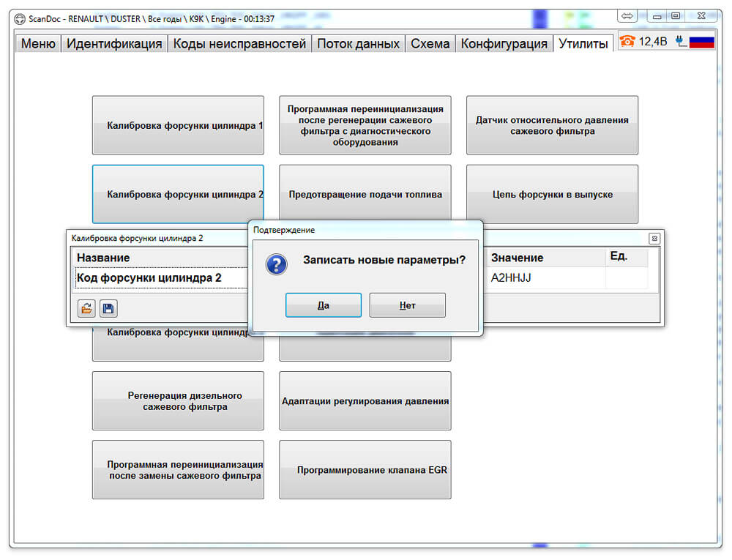
Task: Switch to Коды неисправностей tab
Action: (x=239, y=44)
